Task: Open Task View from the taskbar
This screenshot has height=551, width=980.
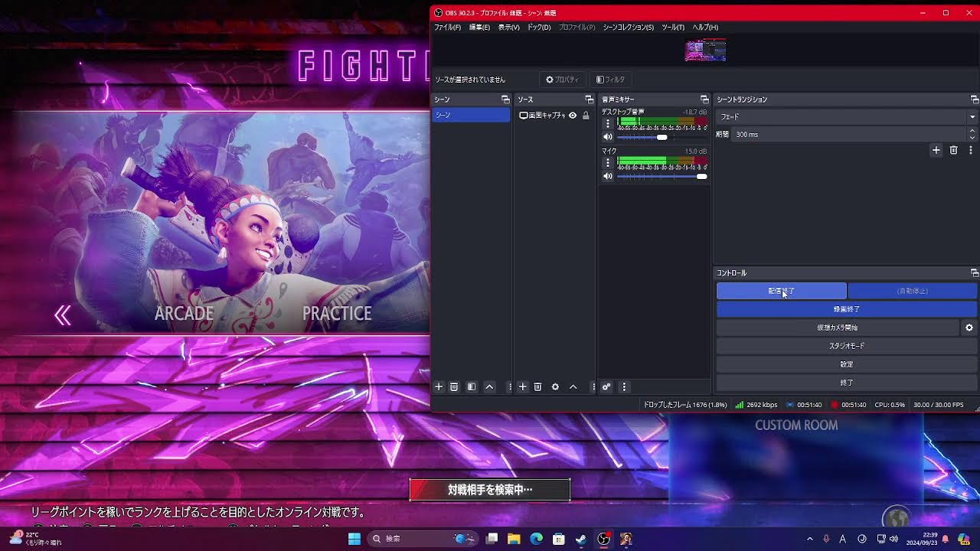Action: click(492, 539)
